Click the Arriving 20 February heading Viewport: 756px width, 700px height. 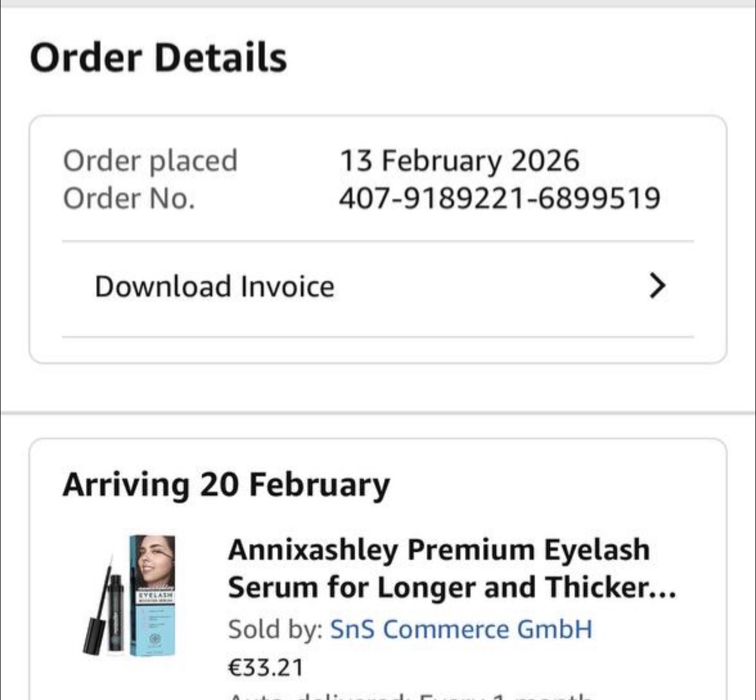[226, 485]
